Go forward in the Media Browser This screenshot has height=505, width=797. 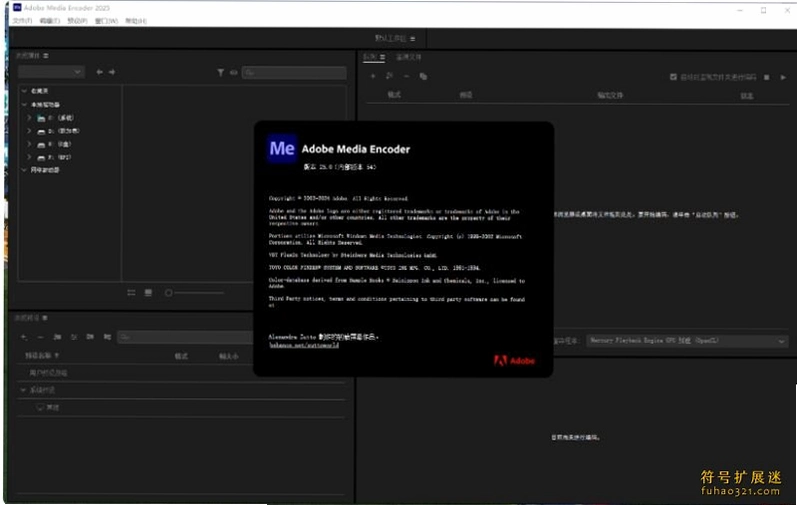[x=112, y=72]
